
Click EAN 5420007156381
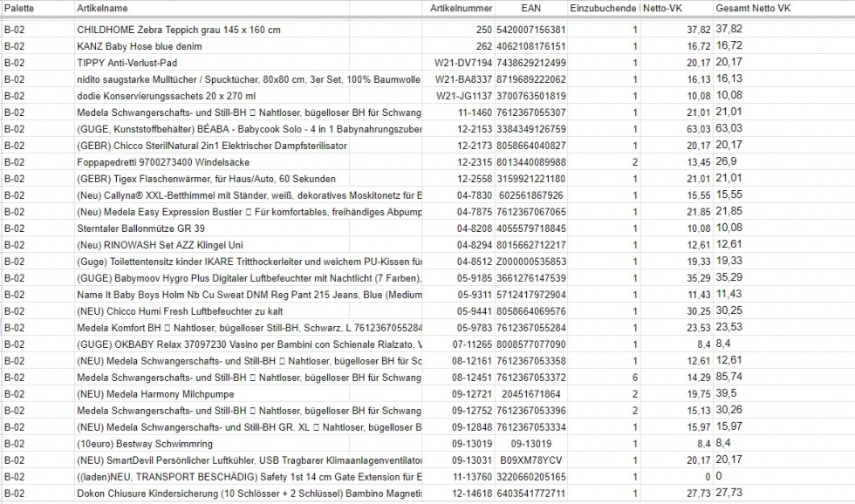click(531, 30)
